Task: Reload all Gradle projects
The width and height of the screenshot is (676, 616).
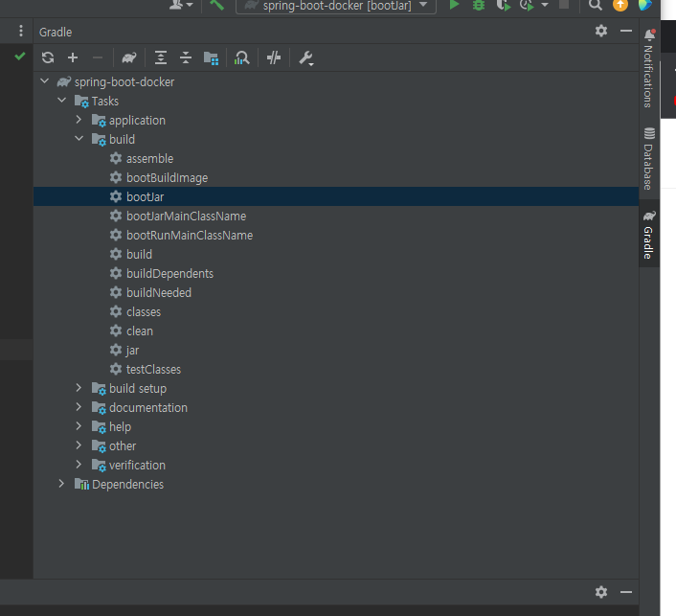Action: pyautogui.click(x=48, y=57)
